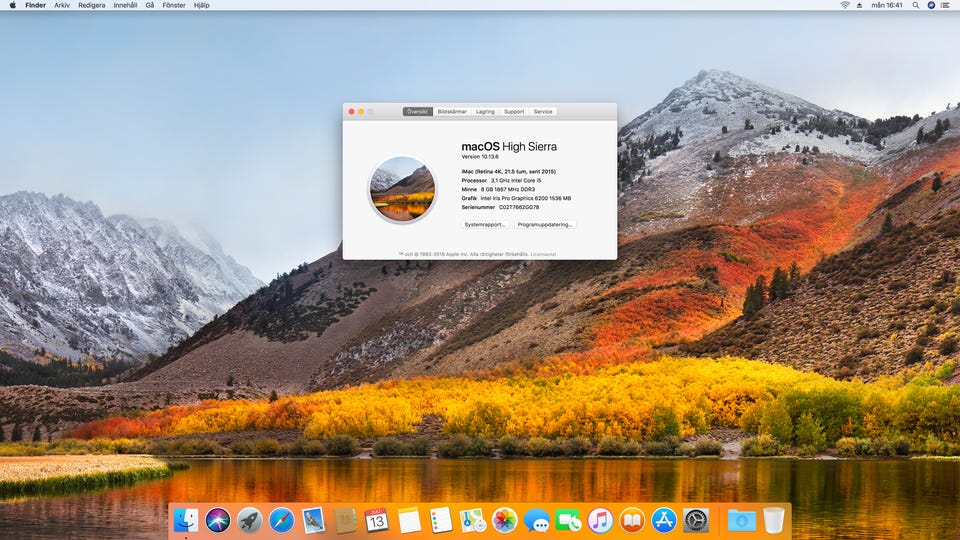Image resolution: width=960 pixels, height=540 pixels.
Task: Open System Preferences gear in Dock
Action: pyautogui.click(x=696, y=520)
